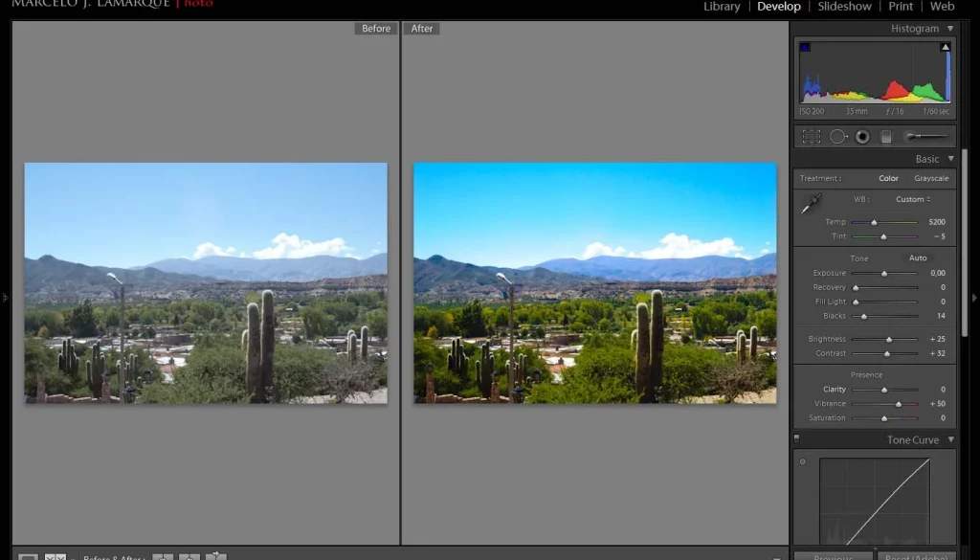Toggle the Tone Curve panel on/off switch

pos(797,439)
